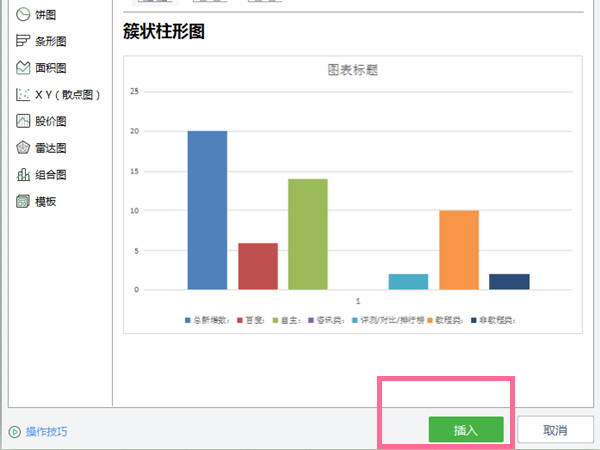Viewport: 600px width, 450px height.
Task: Click the green bar in chart preview
Action: pyautogui.click(x=308, y=234)
